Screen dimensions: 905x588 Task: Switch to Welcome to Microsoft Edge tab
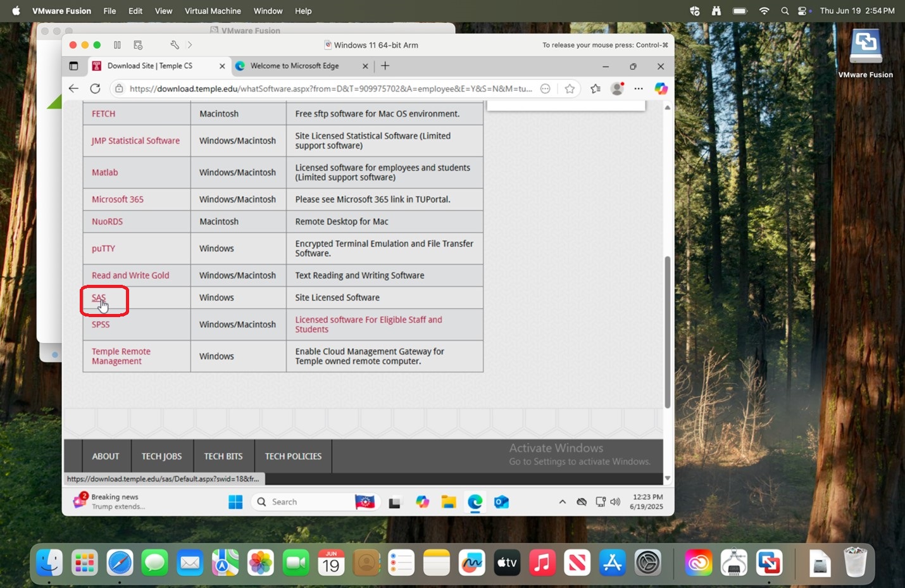(x=294, y=66)
